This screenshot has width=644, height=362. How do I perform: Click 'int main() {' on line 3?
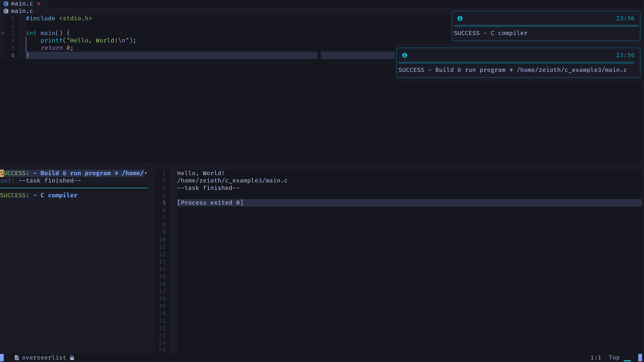(48, 33)
